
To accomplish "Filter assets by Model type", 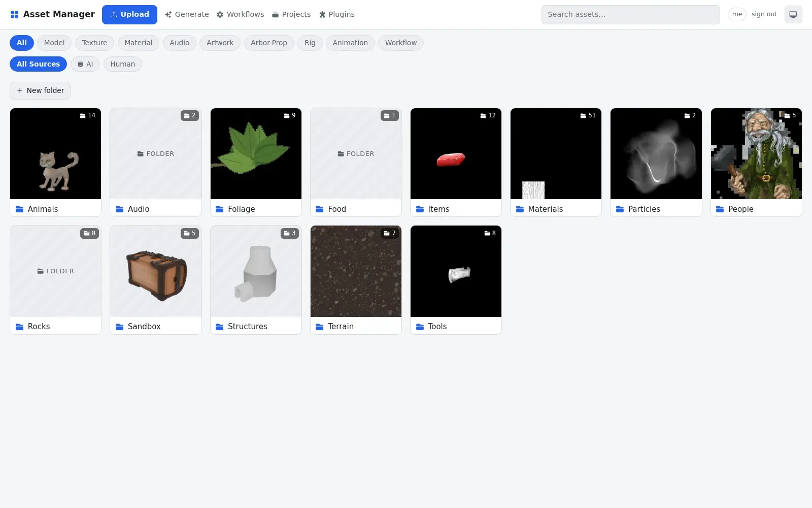I will 54,43.
